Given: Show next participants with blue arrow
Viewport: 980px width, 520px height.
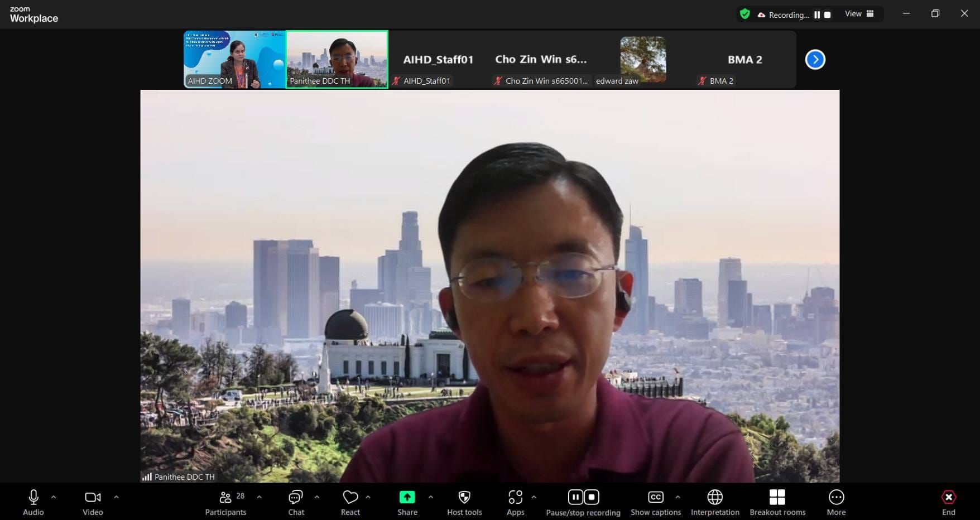Looking at the screenshot, I should pos(815,60).
